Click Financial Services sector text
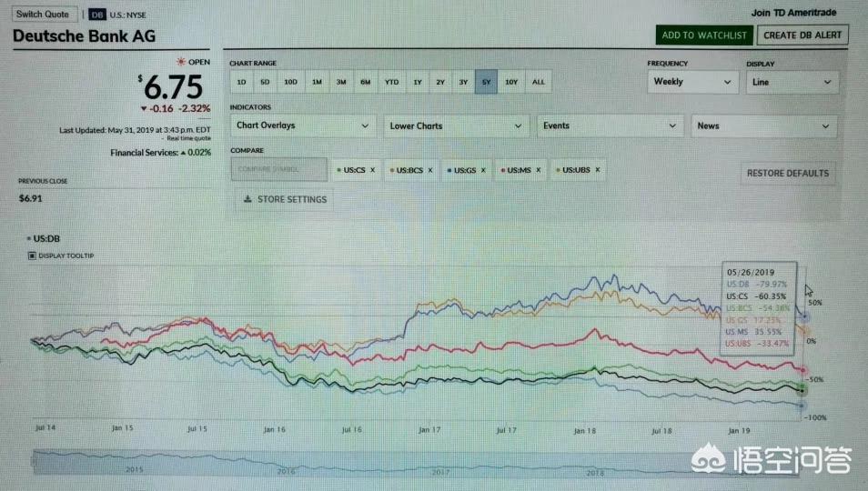The height and width of the screenshot is (491, 868). [144, 153]
